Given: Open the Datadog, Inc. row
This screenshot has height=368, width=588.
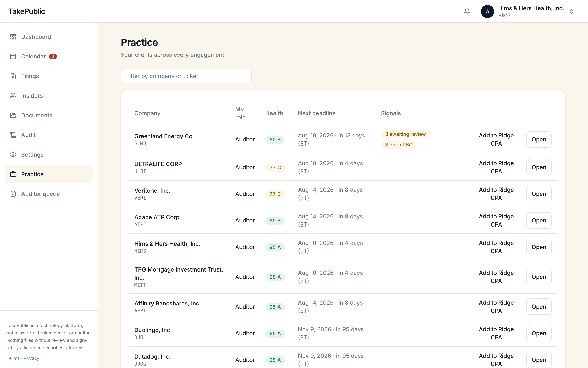Looking at the screenshot, I should 539,360.
